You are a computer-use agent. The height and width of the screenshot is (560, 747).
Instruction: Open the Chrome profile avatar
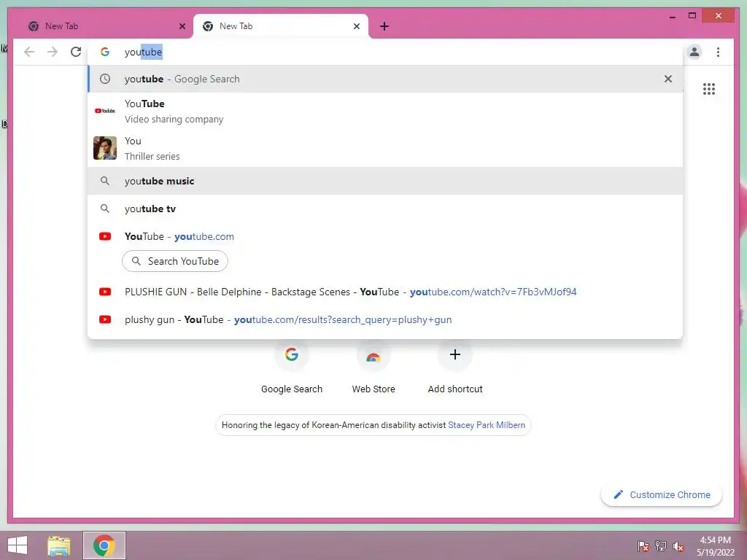[694, 52]
